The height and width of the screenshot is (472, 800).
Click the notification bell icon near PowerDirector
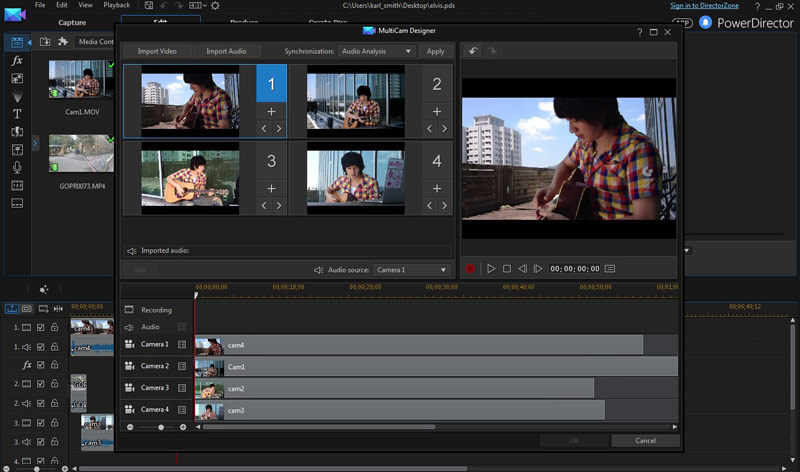pyautogui.click(x=705, y=22)
